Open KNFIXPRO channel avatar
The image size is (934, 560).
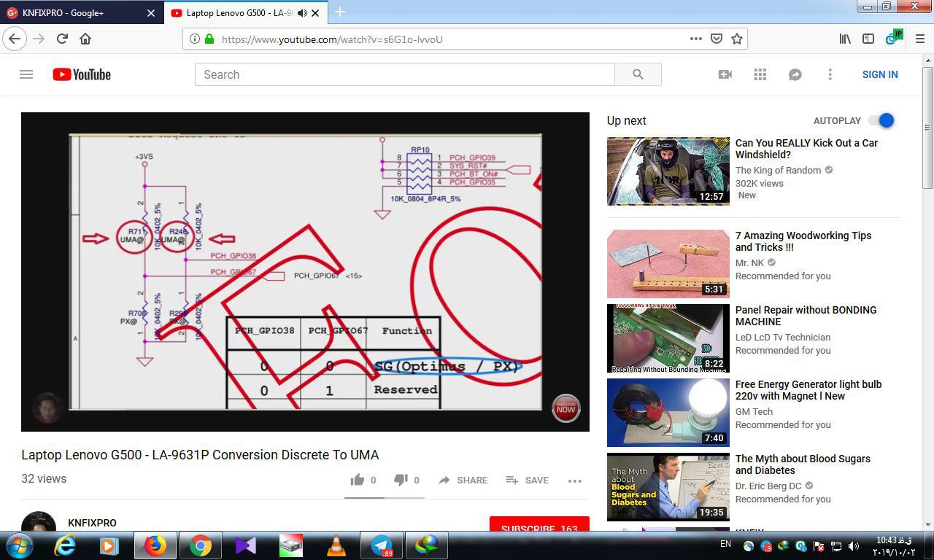(39, 521)
